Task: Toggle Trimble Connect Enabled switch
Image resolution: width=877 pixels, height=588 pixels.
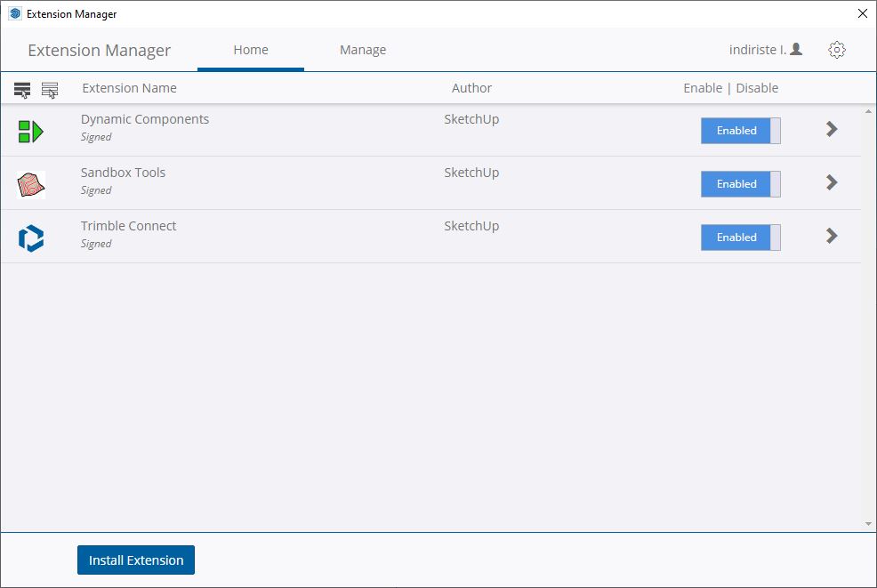Action: click(x=741, y=238)
